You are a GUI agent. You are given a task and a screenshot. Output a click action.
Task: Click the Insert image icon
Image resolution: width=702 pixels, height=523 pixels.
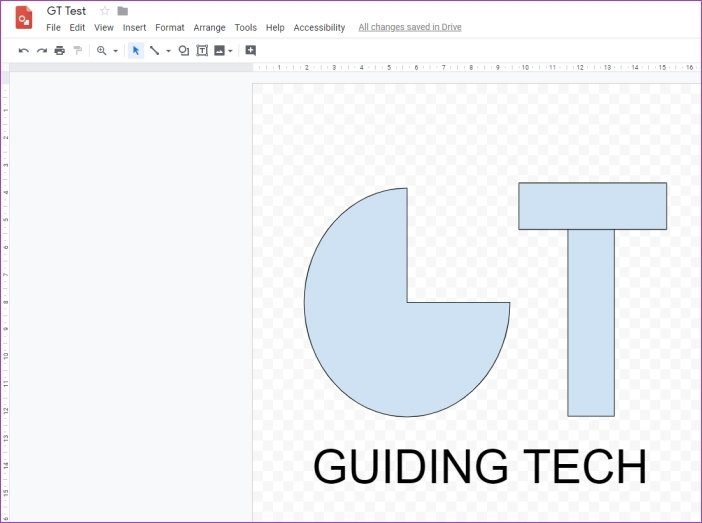click(x=219, y=51)
